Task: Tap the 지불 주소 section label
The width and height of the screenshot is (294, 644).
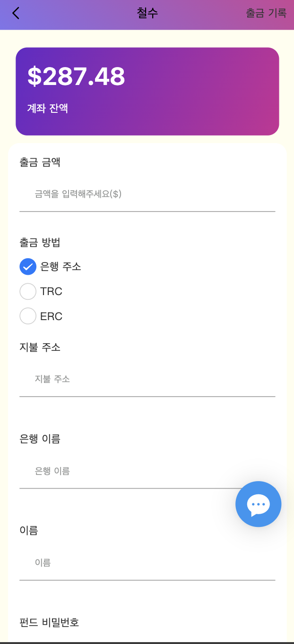Action: point(40,347)
